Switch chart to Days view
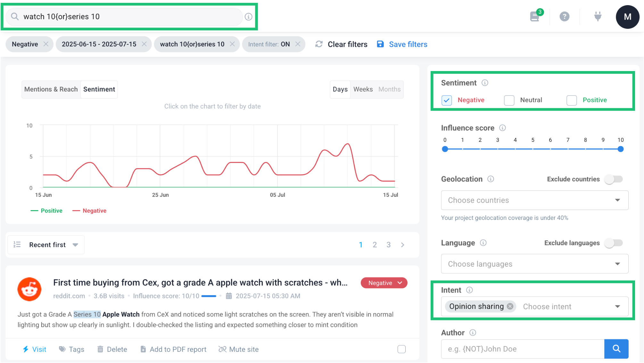This screenshot has height=363, width=644. [340, 89]
